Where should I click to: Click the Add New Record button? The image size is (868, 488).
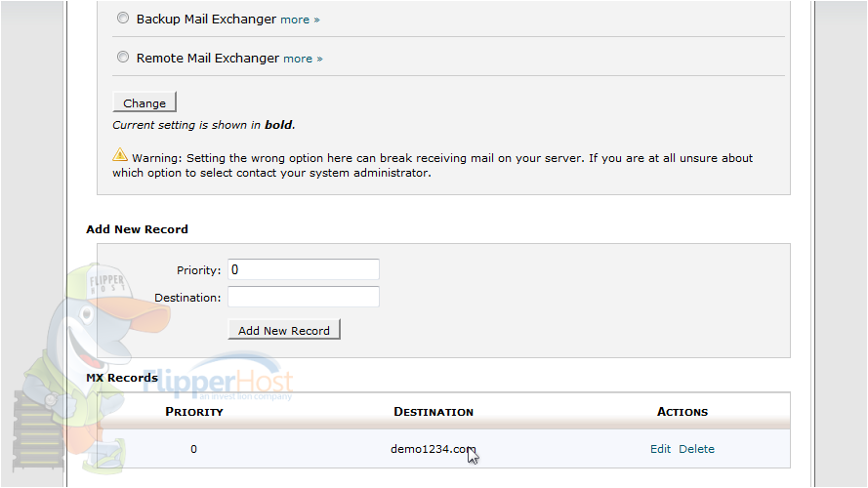[x=284, y=330]
